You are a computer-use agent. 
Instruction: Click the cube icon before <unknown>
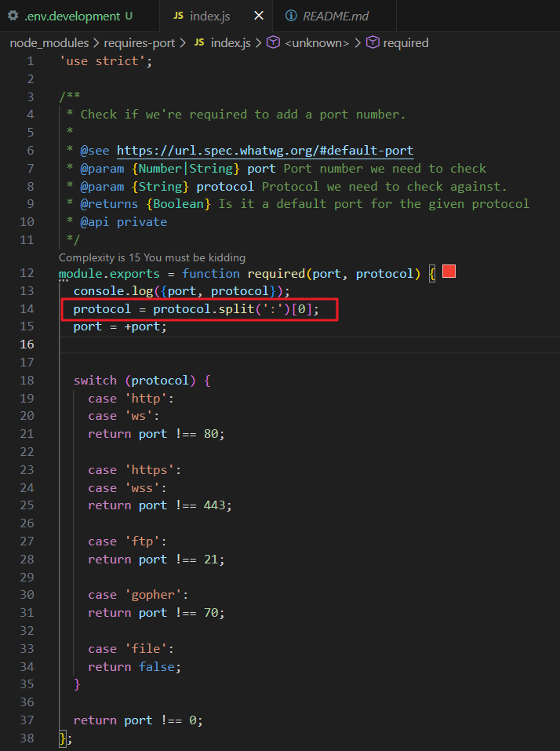[x=273, y=42]
